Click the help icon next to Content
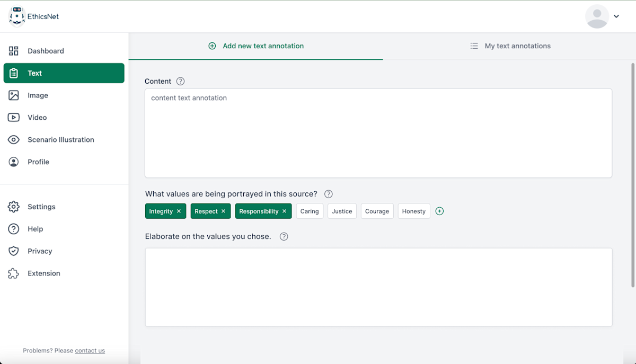 coord(180,81)
